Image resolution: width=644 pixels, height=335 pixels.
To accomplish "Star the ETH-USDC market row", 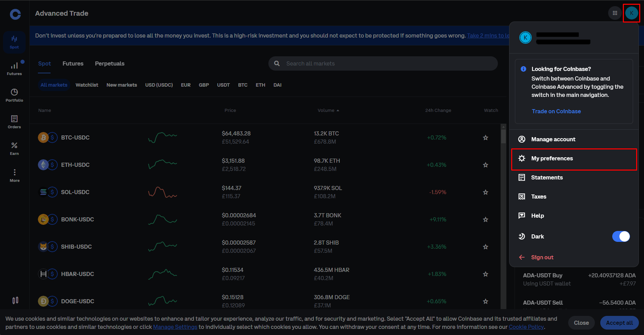I will coord(486,165).
